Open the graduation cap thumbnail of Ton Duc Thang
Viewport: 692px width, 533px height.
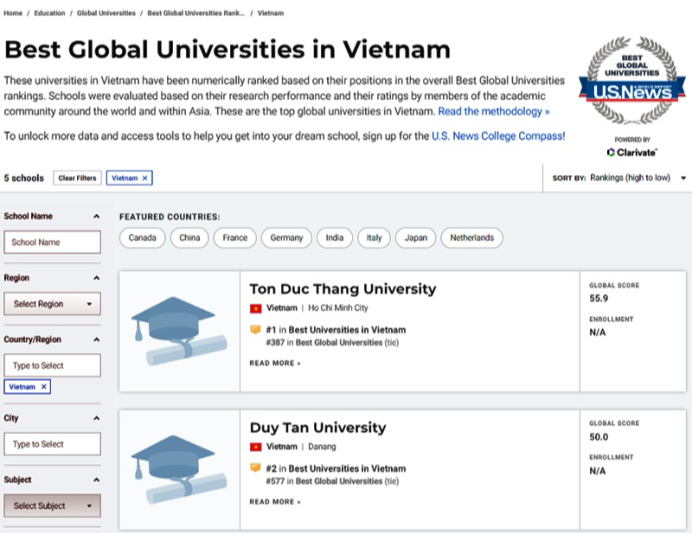pos(179,331)
